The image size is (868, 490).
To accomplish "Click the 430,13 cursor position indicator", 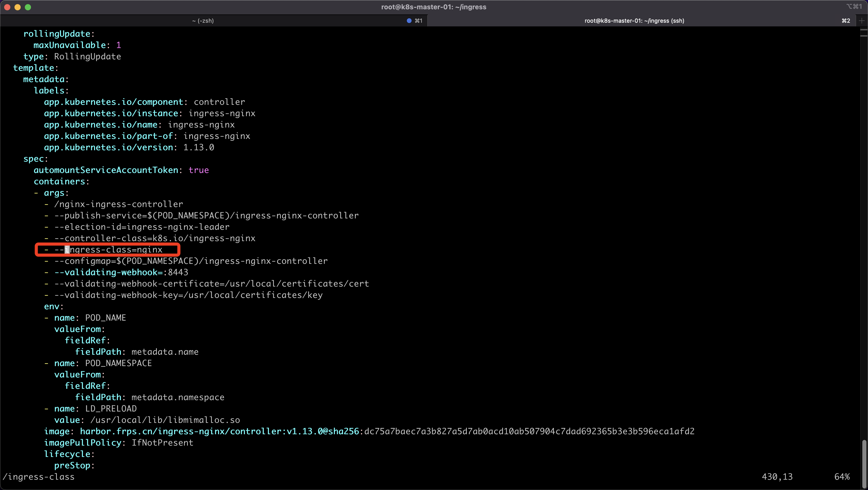I will (x=778, y=477).
